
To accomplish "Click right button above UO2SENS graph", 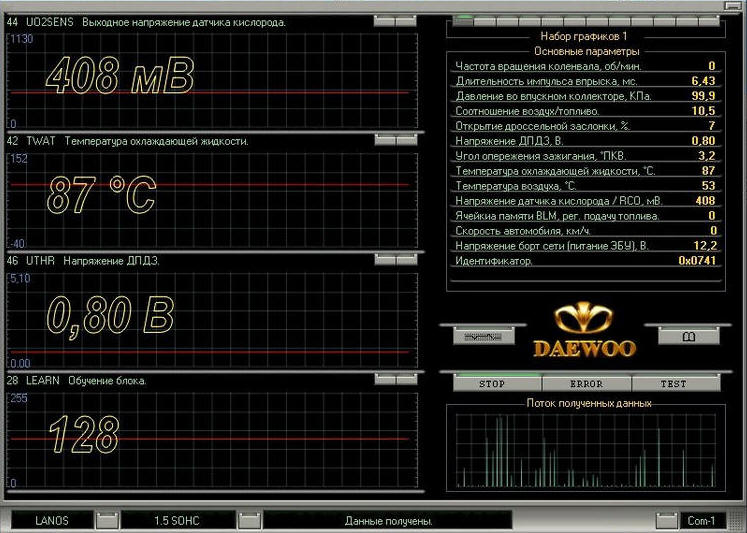I will [x=406, y=21].
